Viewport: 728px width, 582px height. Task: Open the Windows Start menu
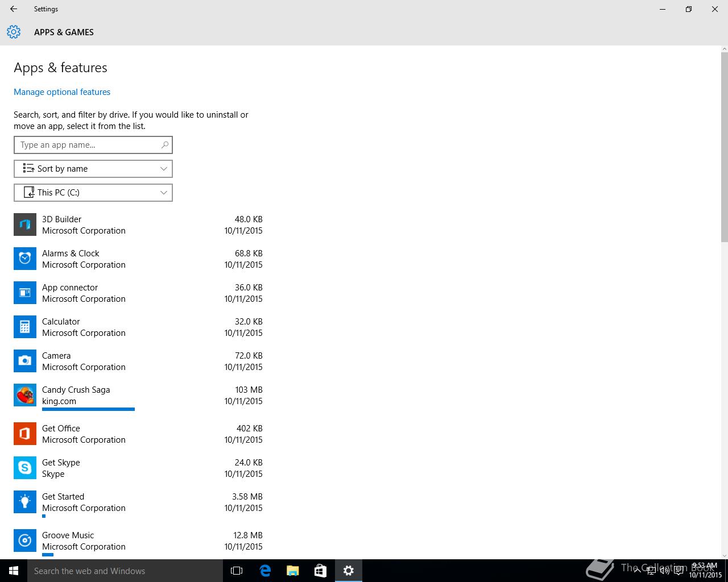click(x=14, y=571)
